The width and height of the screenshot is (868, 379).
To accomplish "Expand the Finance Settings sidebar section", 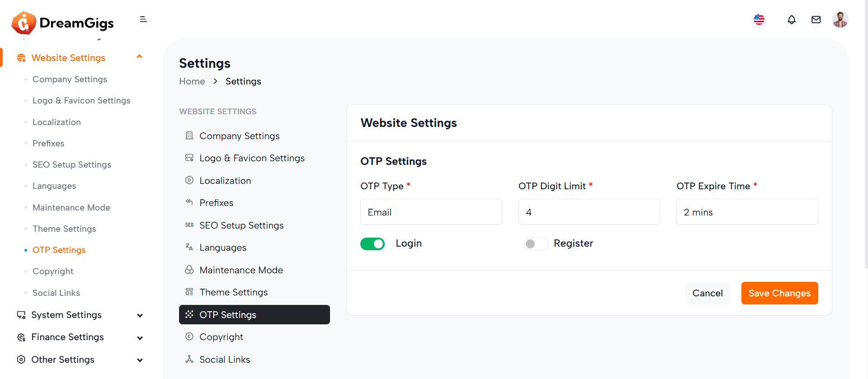I will click(139, 338).
